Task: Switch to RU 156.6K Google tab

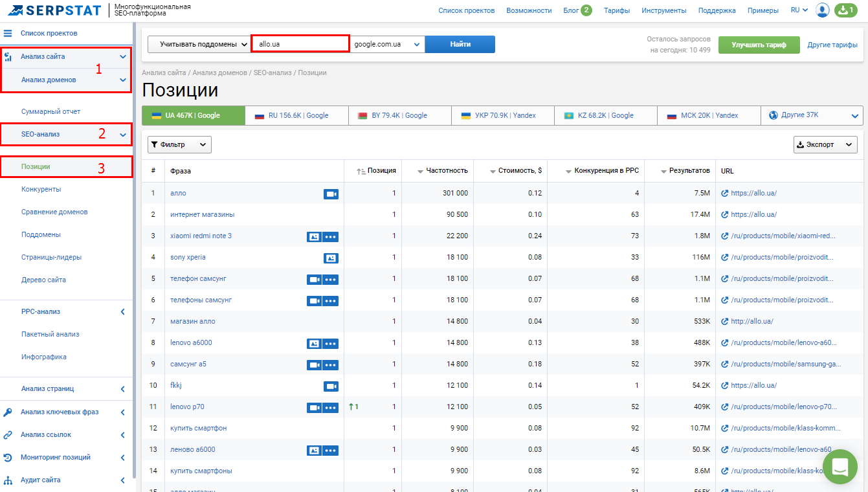Action: coord(296,115)
